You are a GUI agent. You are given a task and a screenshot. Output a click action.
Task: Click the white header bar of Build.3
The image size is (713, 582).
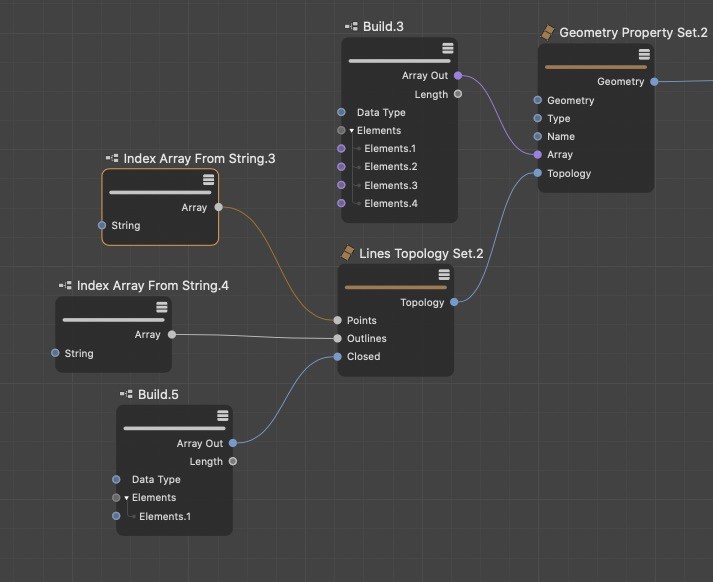click(399, 61)
